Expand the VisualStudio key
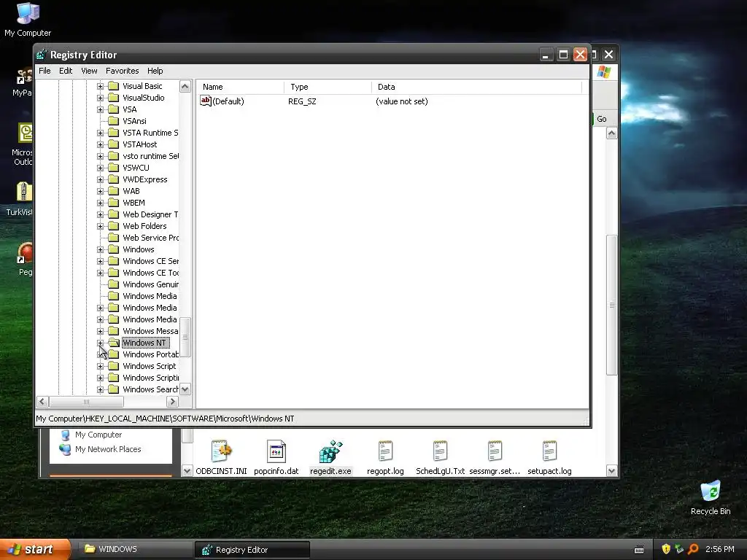Image resolution: width=747 pixels, height=560 pixels. tap(100, 98)
